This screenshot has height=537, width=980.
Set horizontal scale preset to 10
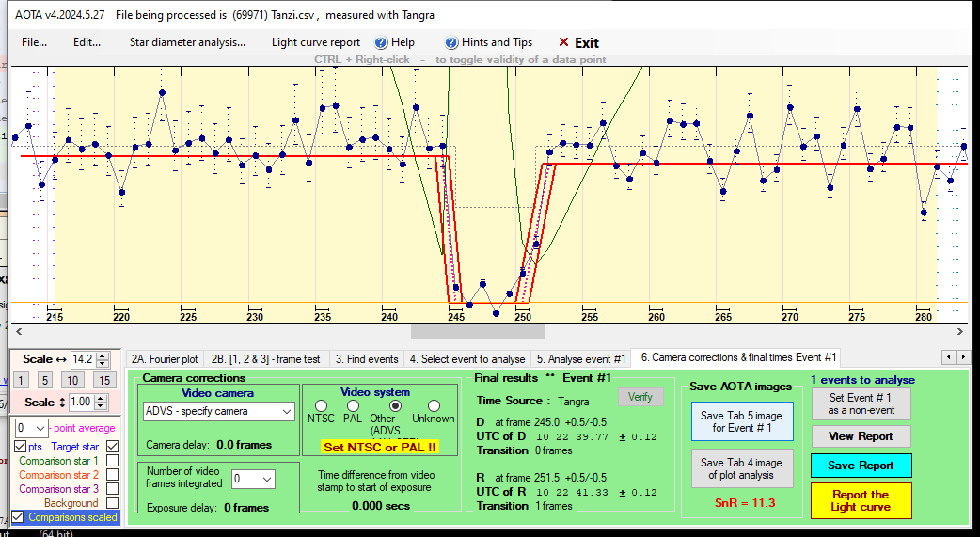click(72, 380)
